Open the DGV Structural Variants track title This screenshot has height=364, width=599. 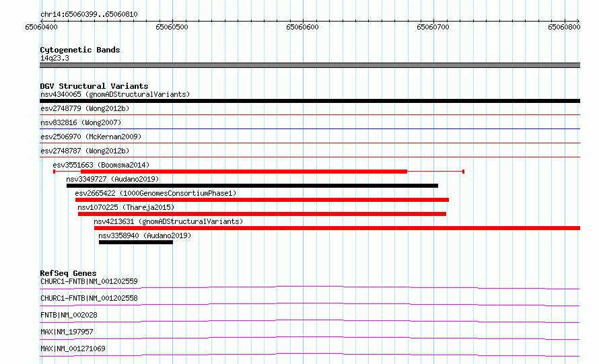94,86
